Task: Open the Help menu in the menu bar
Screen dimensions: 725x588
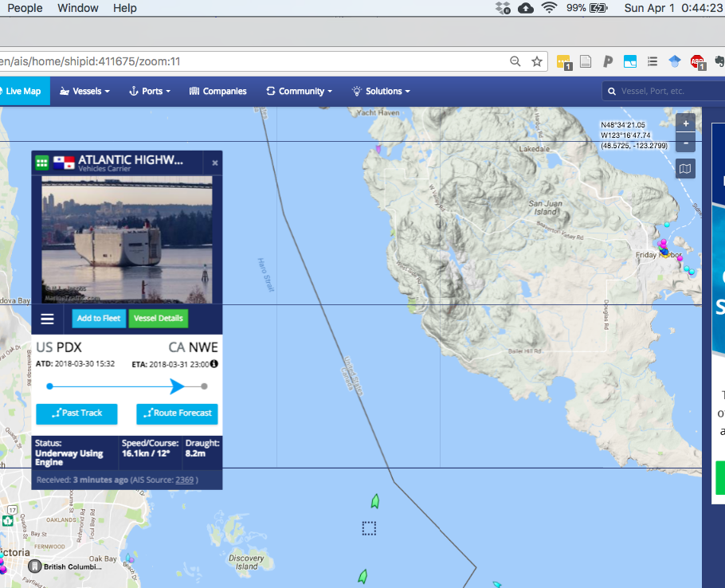Action: click(x=125, y=8)
